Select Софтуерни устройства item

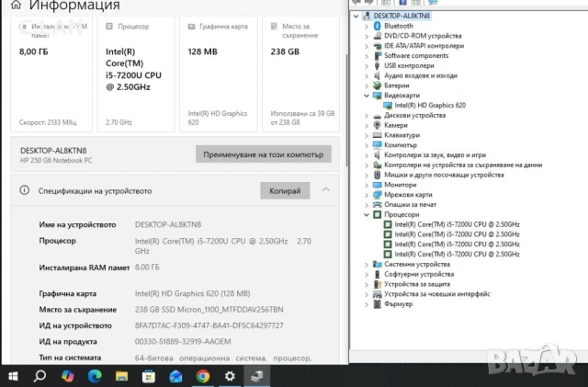coord(419,274)
